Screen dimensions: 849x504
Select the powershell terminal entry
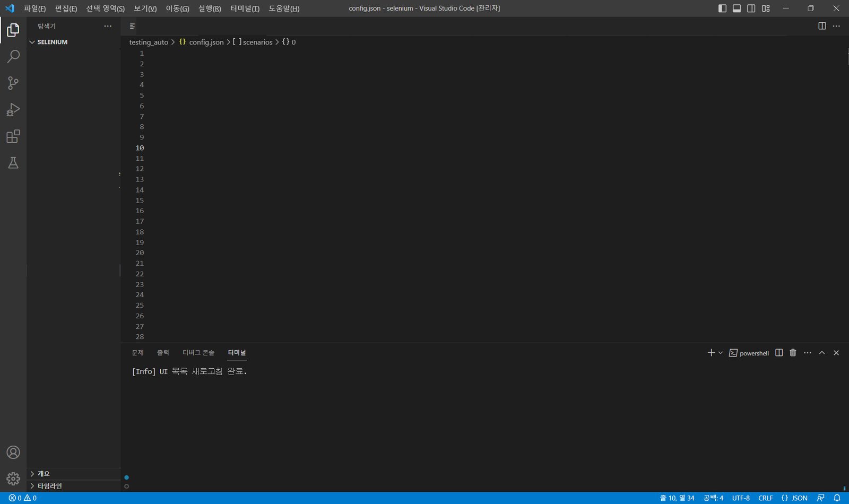pos(749,353)
